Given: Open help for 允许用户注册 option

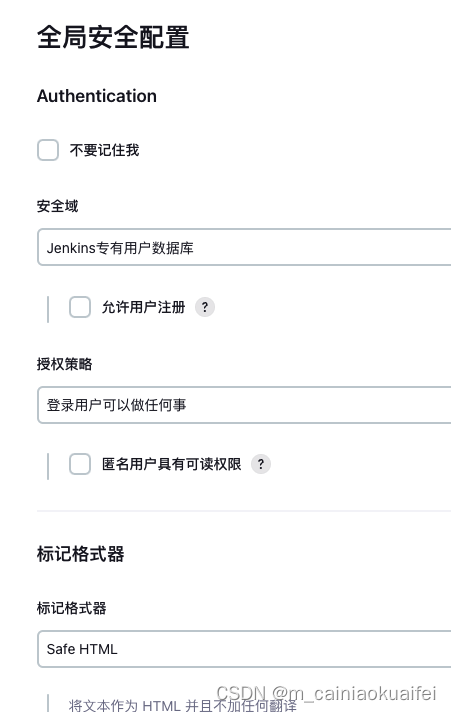Looking at the screenshot, I should [205, 307].
